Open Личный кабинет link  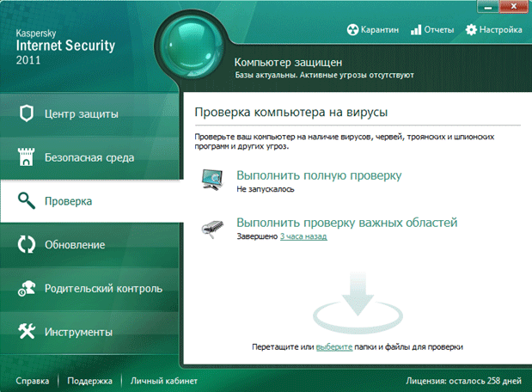click(x=164, y=381)
